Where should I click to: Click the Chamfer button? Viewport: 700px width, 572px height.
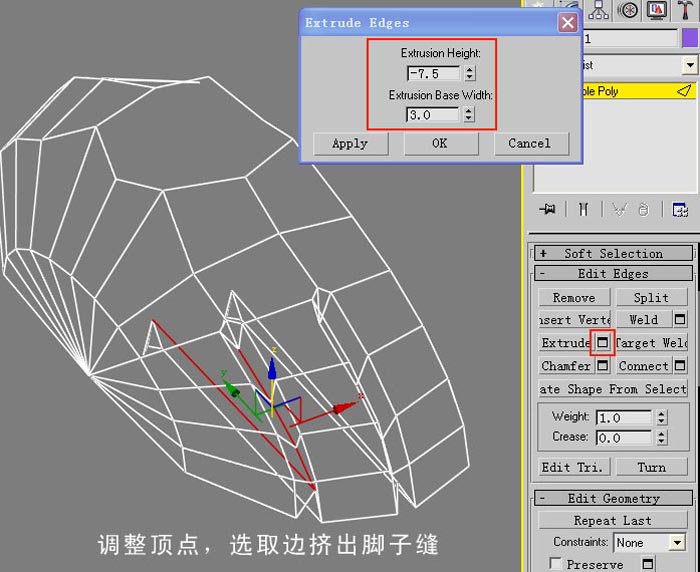[x=566, y=366]
